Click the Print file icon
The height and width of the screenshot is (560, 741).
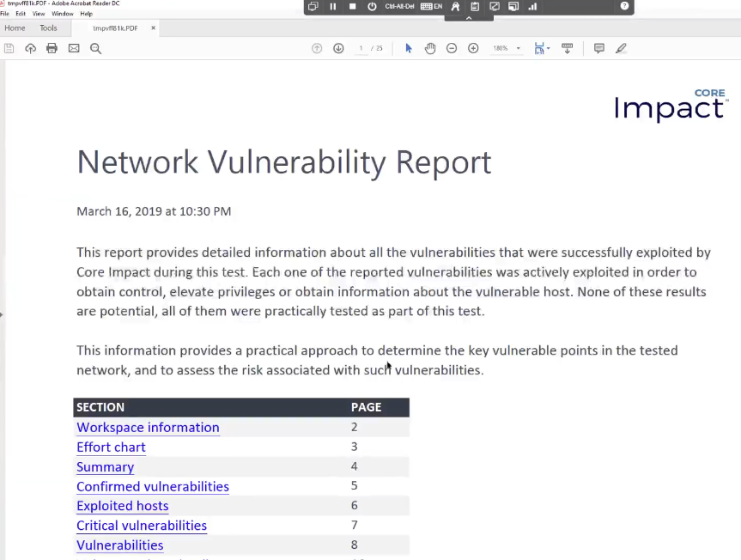[x=52, y=48]
